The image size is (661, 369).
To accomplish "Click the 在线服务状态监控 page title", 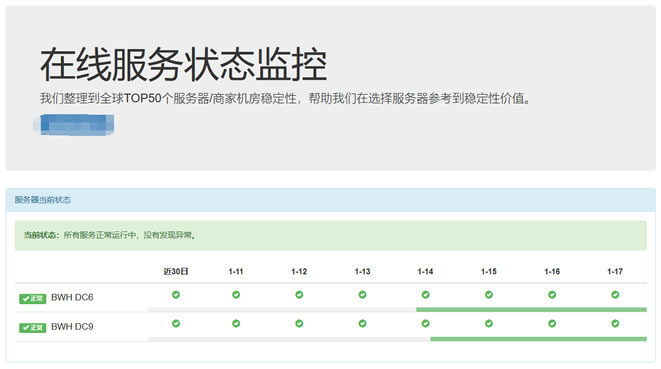I will [184, 65].
